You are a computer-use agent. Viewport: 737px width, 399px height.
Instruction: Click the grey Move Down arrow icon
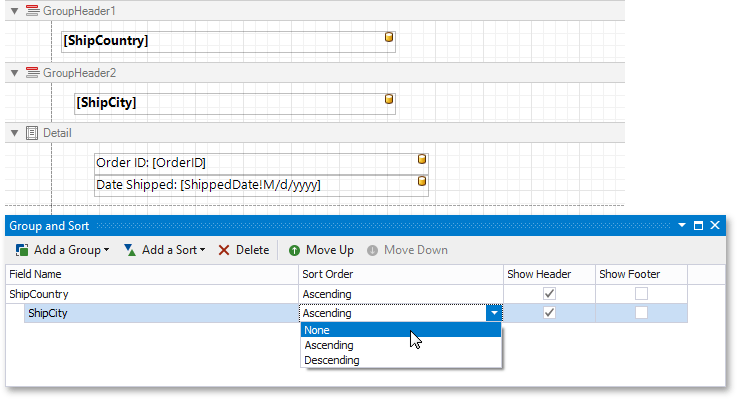[x=373, y=250]
